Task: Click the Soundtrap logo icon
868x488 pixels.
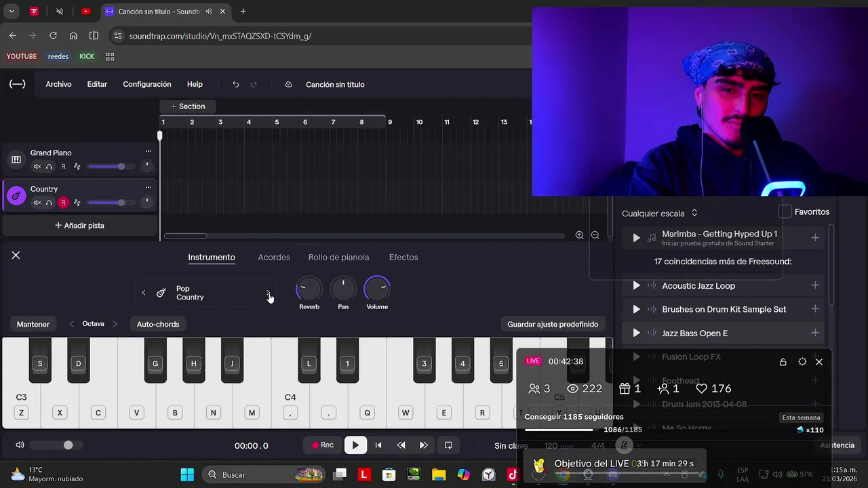Action: click(18, 84)
